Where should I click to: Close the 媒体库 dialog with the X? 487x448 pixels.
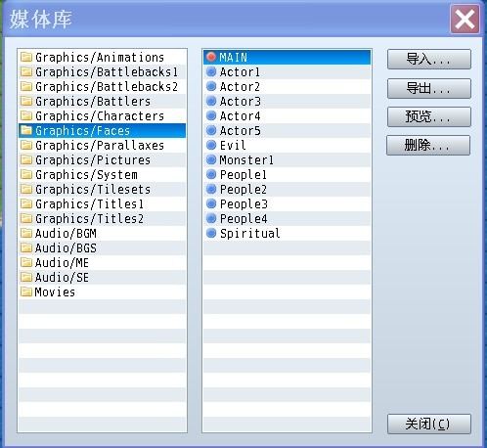click(x=465, y=19)
